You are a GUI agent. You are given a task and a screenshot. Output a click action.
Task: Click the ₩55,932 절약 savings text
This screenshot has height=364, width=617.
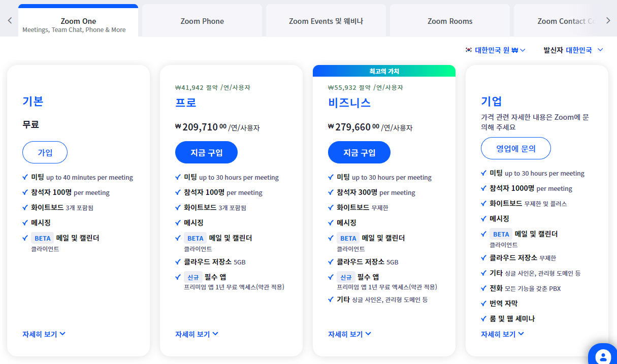click(x=366, y=87)
